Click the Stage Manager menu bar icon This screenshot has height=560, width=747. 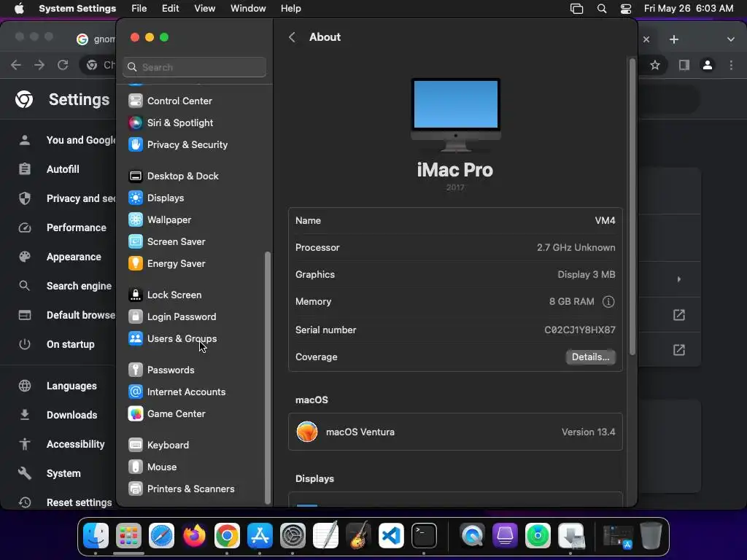pos(576,9)
